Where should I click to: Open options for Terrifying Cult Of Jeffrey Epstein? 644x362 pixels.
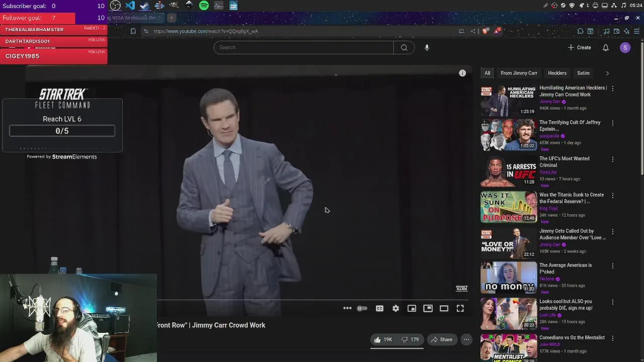coord(612,123)
